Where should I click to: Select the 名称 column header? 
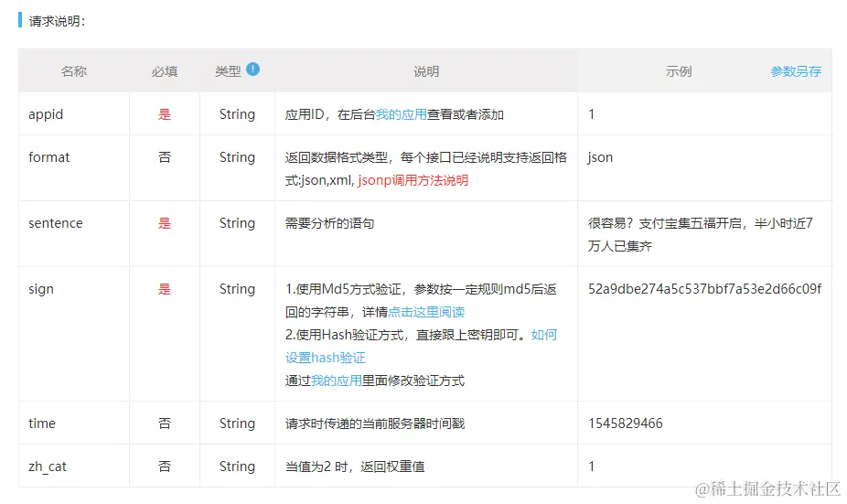pyautogui.click(x=74, y=71)
